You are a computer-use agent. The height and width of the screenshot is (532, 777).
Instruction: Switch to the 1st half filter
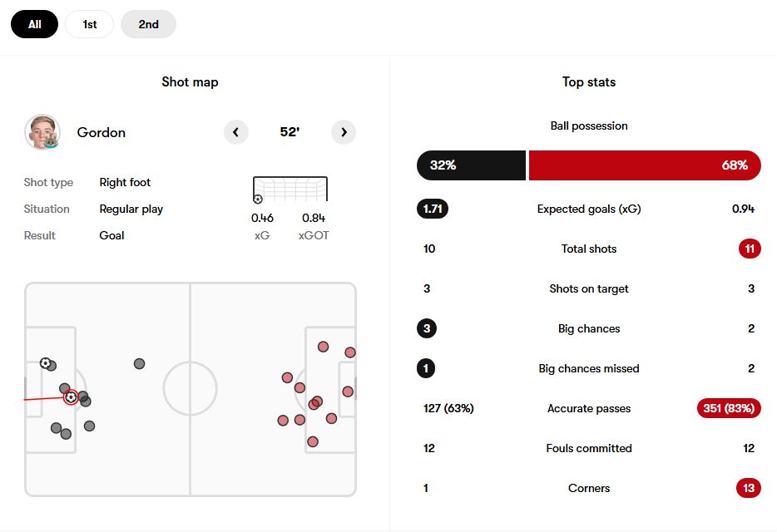tap(89, 24)
